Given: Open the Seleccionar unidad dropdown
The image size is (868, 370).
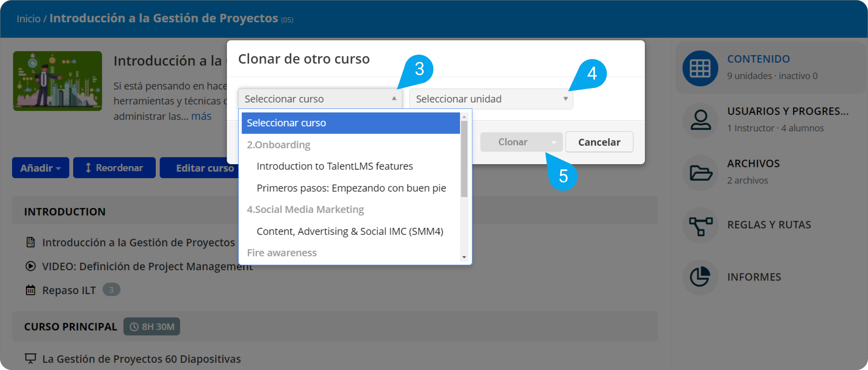Looking at the screenshot, I should click(491, 99).
